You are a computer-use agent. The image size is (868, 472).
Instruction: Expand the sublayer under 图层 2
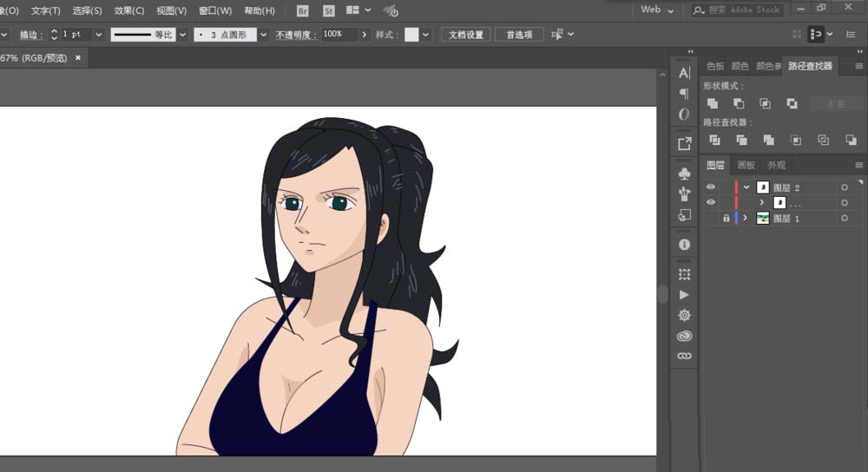click(x=762, y=202)
